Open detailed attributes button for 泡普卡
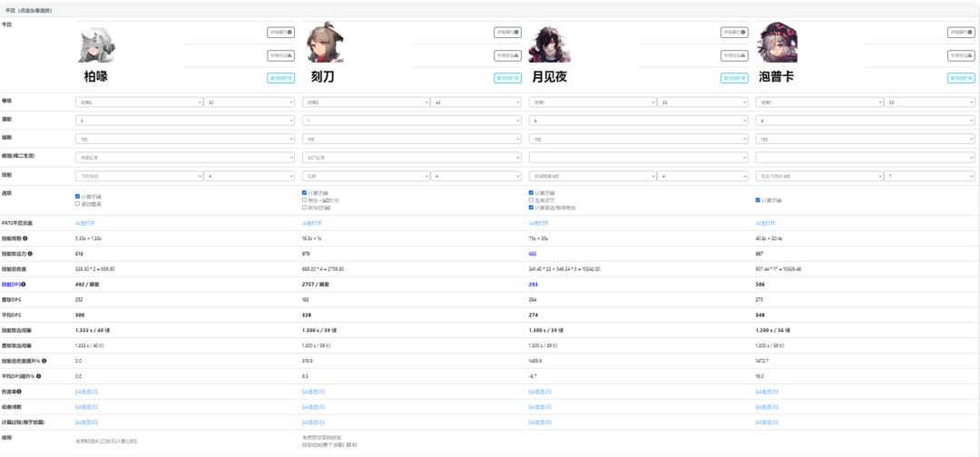This screenshot has width=980, height=457. [961, 33]
